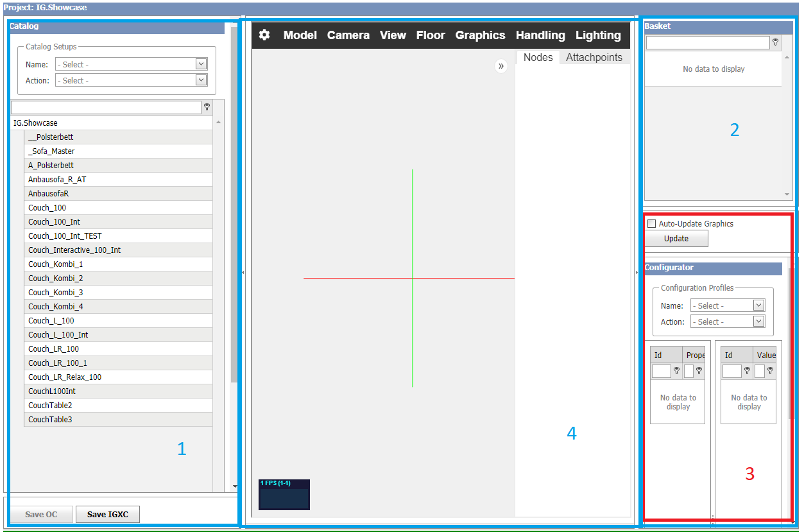Click the FPS statistics widget
Image resolution: width=804 pixels, height=532 pixels.
pyautogui.click(x=284, y=494)
